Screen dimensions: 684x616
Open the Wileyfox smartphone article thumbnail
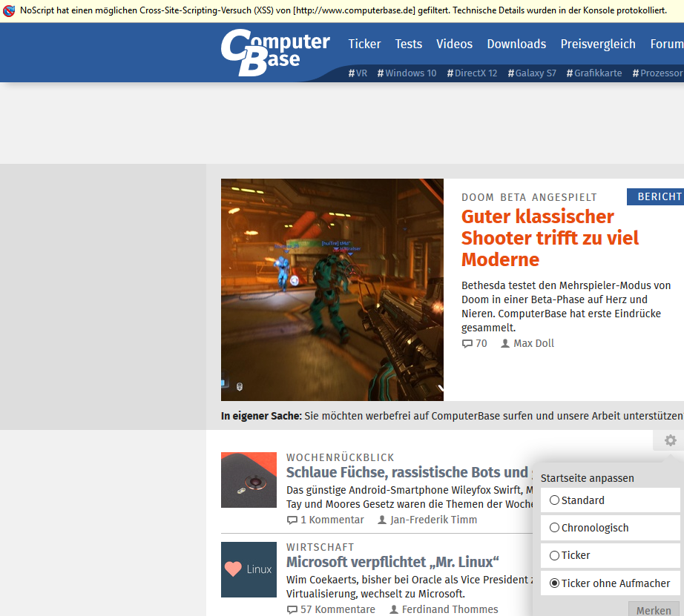point(249,480)
